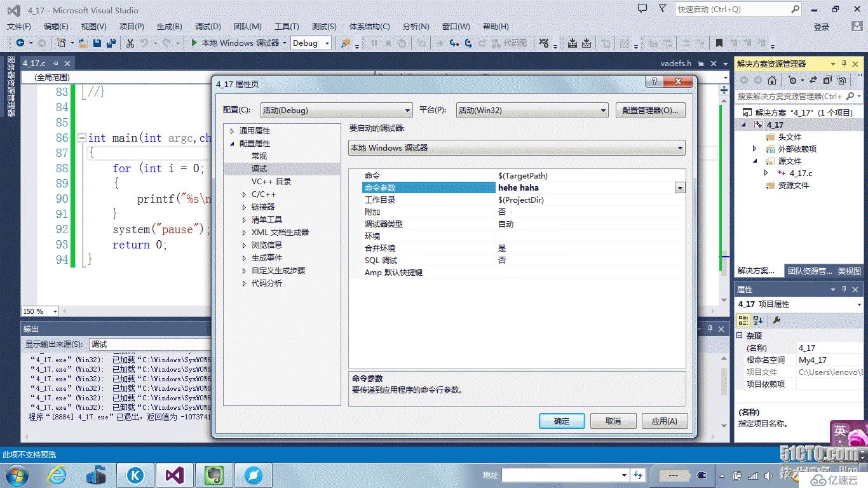Click the 配置管理器(O)... button
Image resolution: width=868 pixels, height=488 pixels.
pyautogui.click(x=651, y=110)
